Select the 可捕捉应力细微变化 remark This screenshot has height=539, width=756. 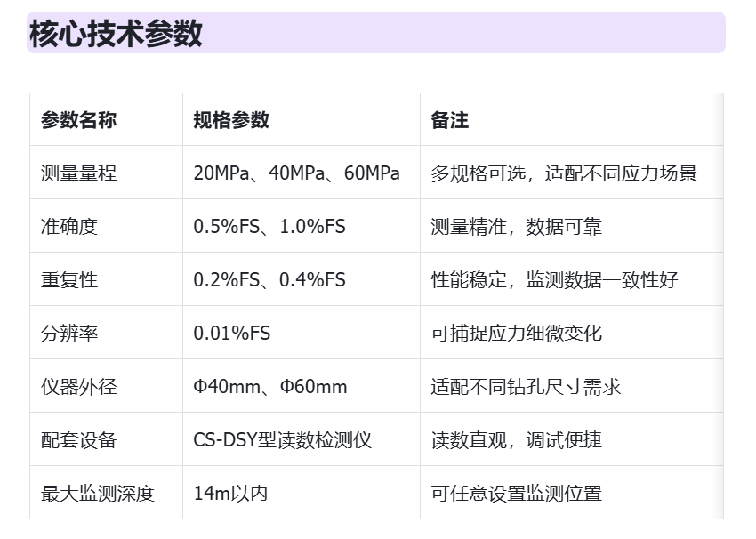pos(517,334)
